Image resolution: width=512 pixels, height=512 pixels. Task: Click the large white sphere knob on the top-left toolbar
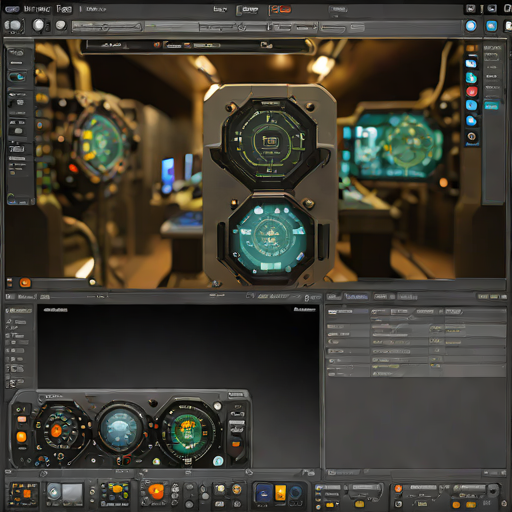(x=38, y=25)
